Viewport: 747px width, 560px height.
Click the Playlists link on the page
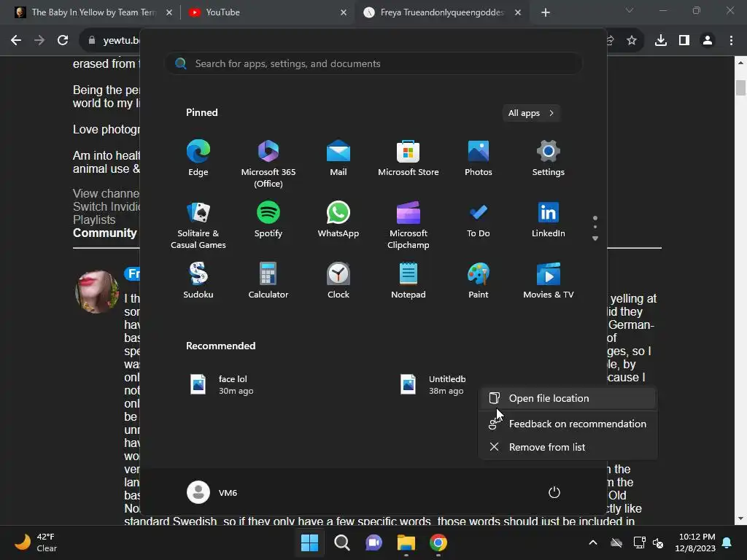click(94, 219)
